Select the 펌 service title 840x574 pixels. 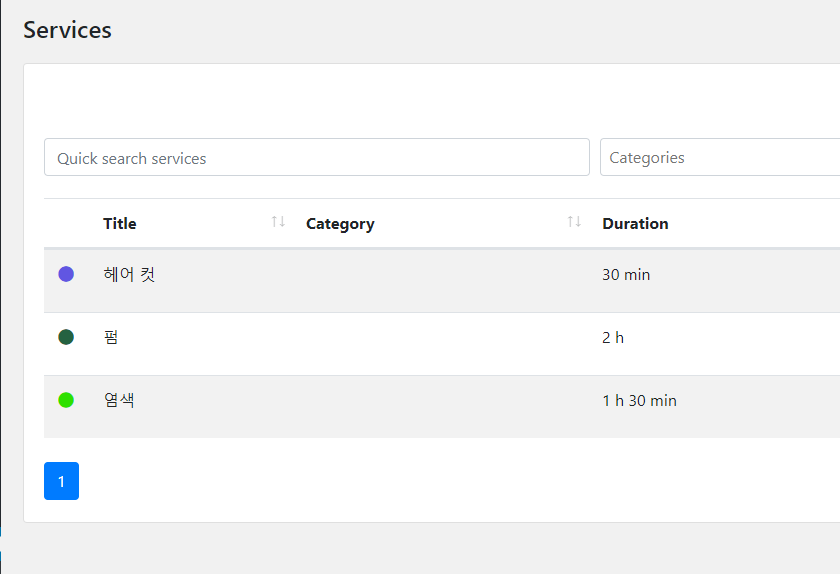coord(111,337)
